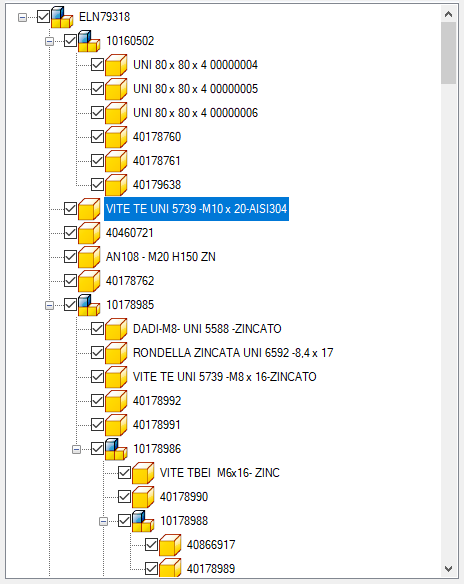This screenshot has width=464, height=584.
Task: Collapse the 10178985 subassembly node
Action: [x=49, y=305]
